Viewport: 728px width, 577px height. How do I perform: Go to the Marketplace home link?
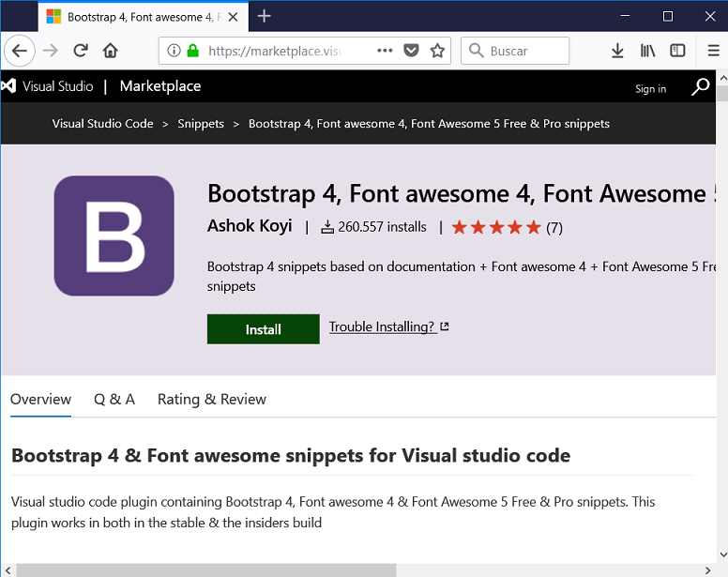pyautogui.click(x=160, y=86)
